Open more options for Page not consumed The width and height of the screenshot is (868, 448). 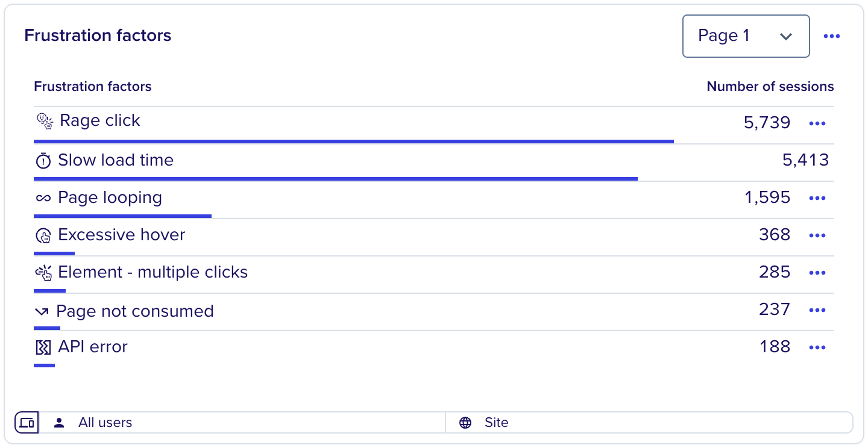817,310
